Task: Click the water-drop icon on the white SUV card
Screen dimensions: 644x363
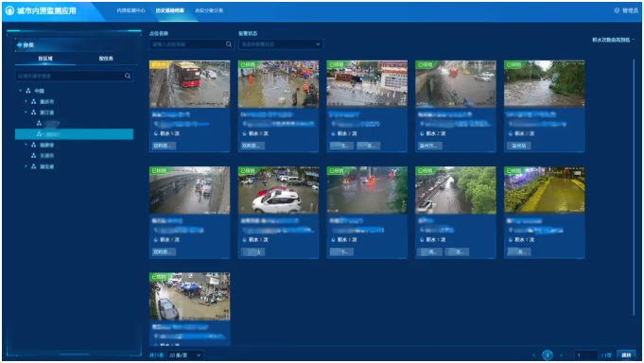Action: tap(245, 240)
